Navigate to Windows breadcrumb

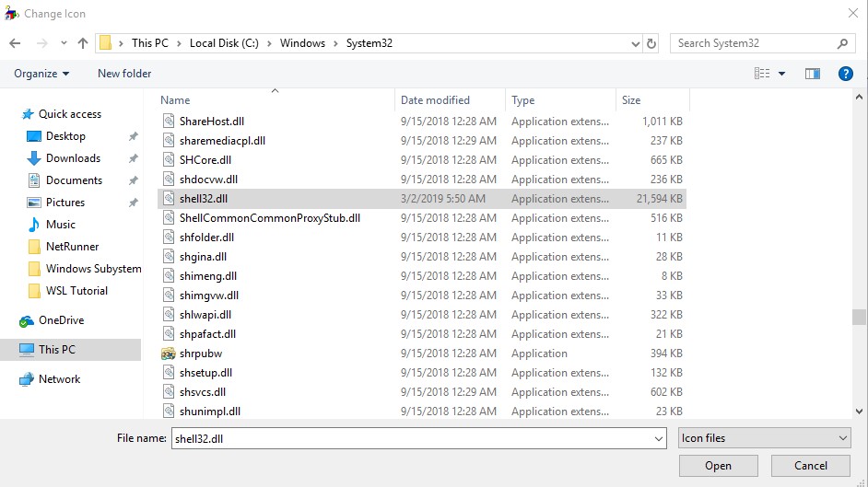click(302, 43)
